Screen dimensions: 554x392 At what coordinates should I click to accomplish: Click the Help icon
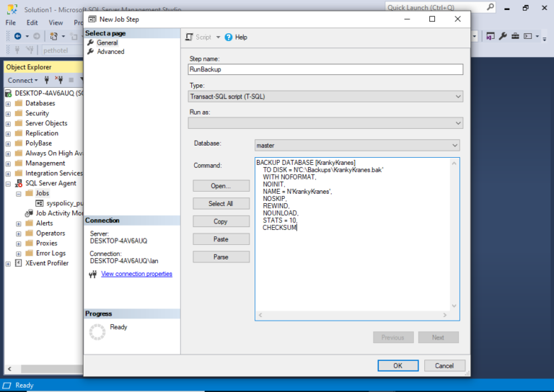(229, 37)
